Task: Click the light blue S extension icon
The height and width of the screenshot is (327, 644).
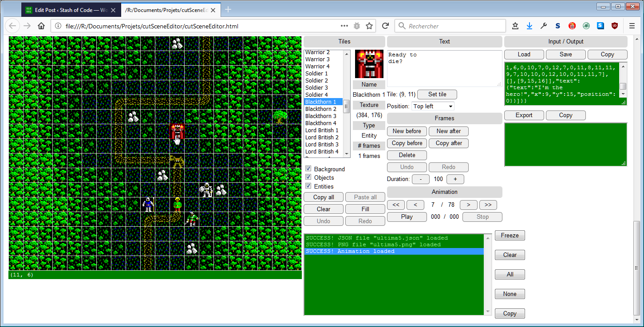Action: (601, 26)
